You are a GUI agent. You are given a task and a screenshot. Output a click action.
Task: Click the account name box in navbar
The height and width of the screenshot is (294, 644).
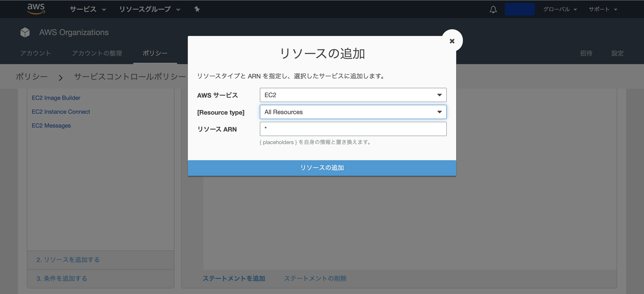point(519,9)
